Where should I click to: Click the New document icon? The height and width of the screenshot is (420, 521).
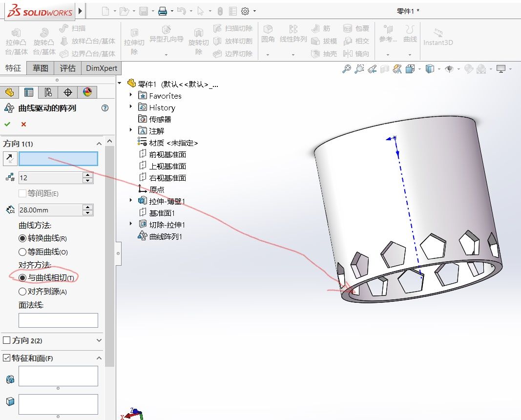coord(105,11)
